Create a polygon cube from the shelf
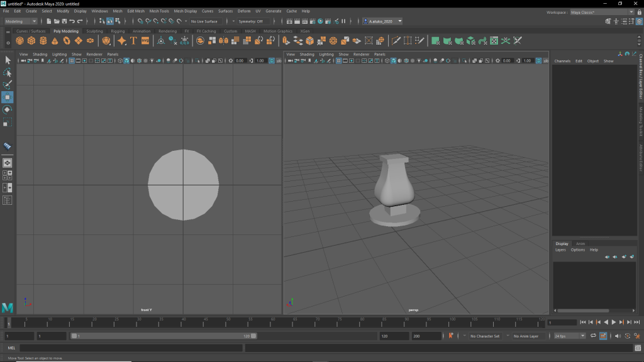This screenshot has width=644, height=362. click(x=31, y=41)
